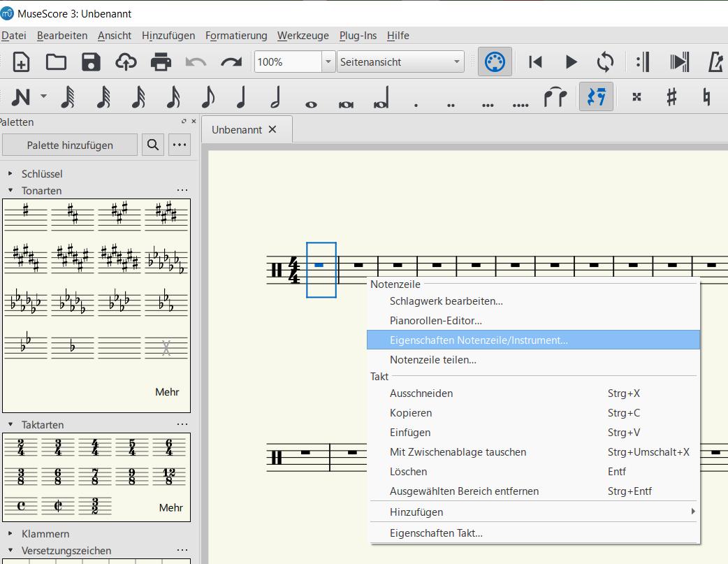The image size is (728, 564).
Task: Click Mehr in Taktarten palette
Action: coord(171,507)
